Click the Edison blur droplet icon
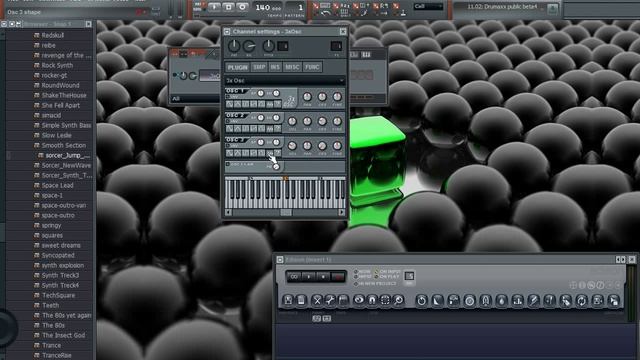 501,301
